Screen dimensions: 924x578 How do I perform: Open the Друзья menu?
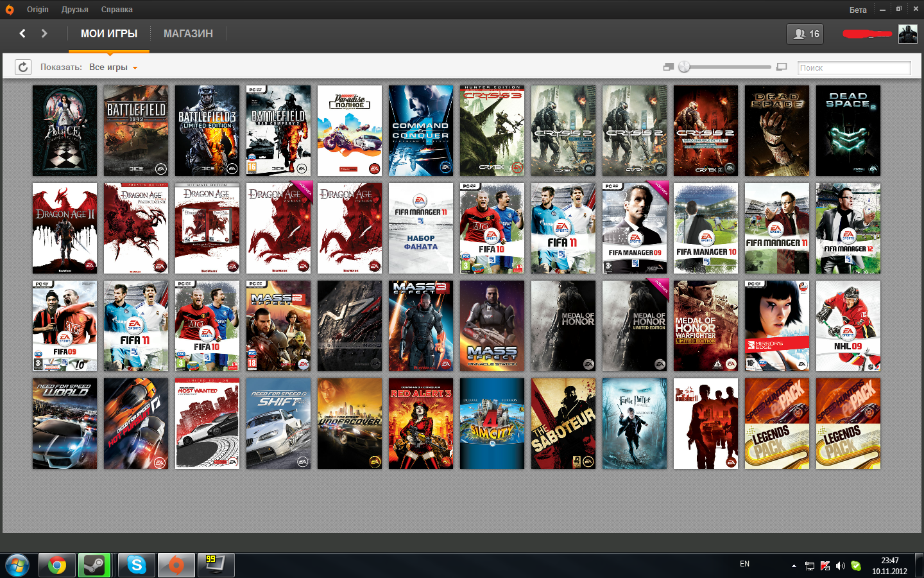tap(74, 10)
